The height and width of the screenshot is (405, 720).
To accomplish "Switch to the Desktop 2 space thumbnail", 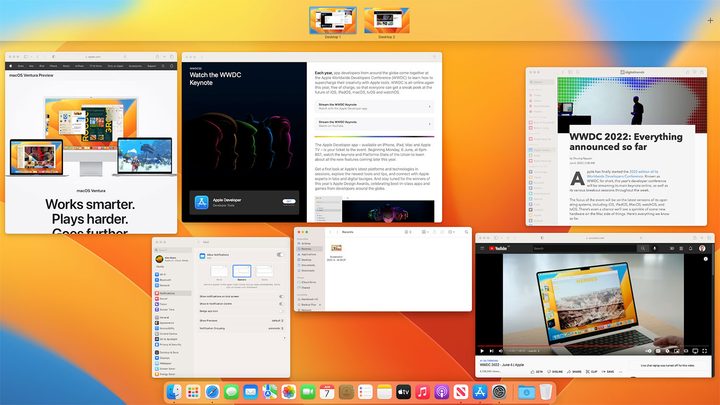I will click(387, 20).
